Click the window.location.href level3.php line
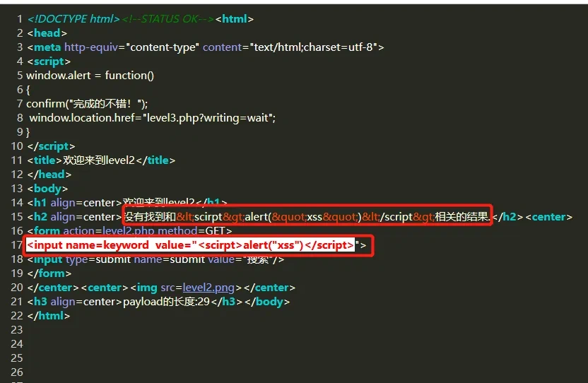The width and height of the screenshot is (588, 383). pos(153,118)
